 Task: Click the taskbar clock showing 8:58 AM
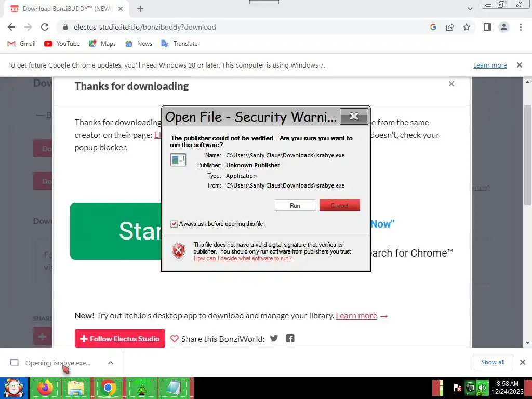tap(508, 388)
